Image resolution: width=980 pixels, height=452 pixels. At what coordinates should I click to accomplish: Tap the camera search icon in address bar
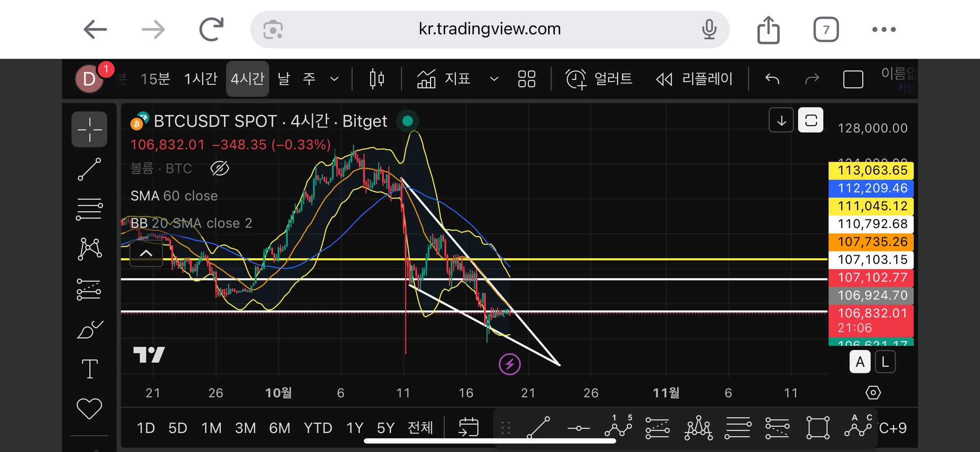tap(273, 30)
